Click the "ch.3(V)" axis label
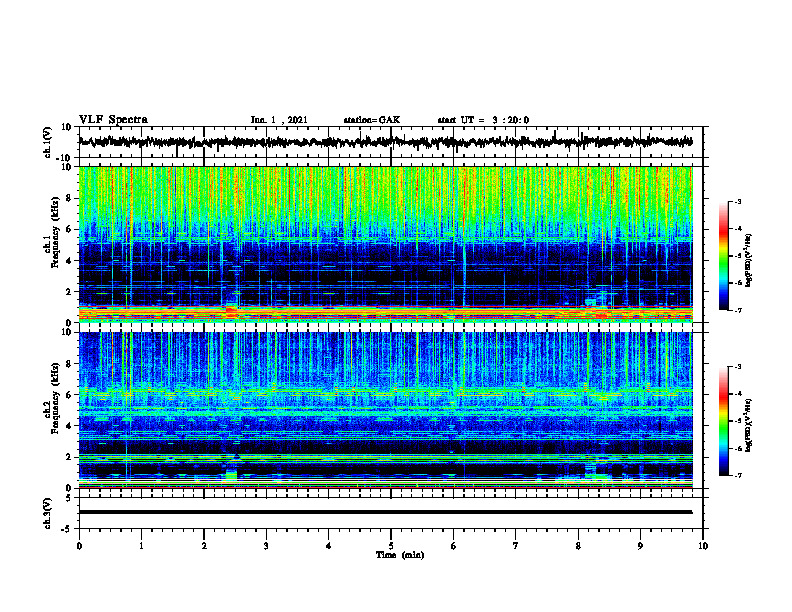Viewport: 792px width, 612px height. tap(48, 514)
